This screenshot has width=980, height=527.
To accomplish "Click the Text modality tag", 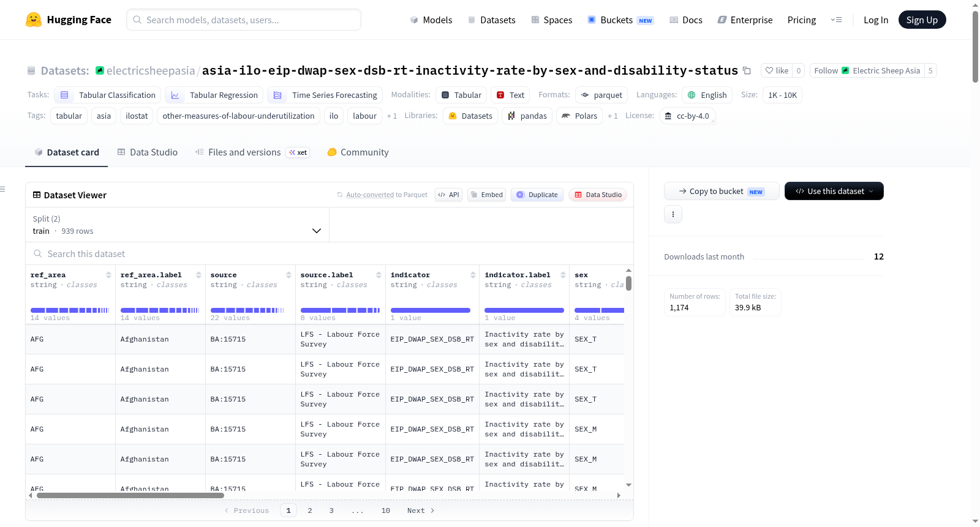I will click(x=510, y=95).
